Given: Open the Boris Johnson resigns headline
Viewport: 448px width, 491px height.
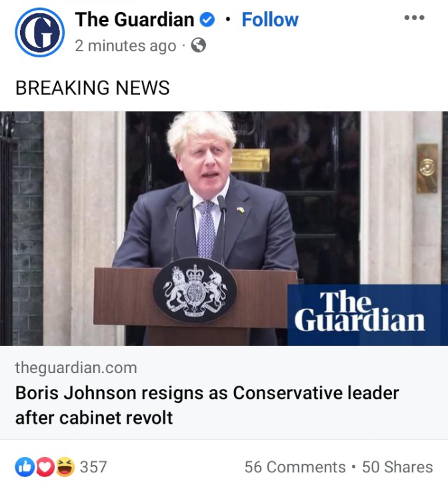Looking at the screenshot, I should (207, 405).
